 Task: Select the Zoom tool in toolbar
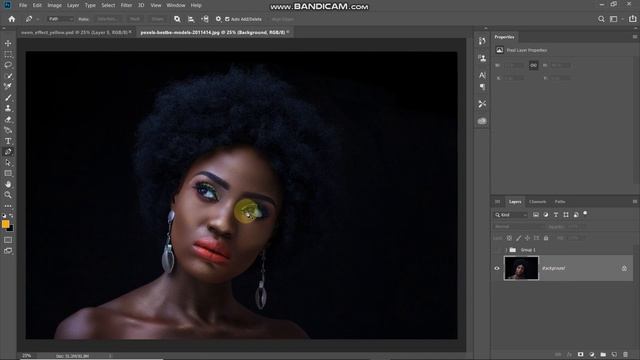coord(8,195)
